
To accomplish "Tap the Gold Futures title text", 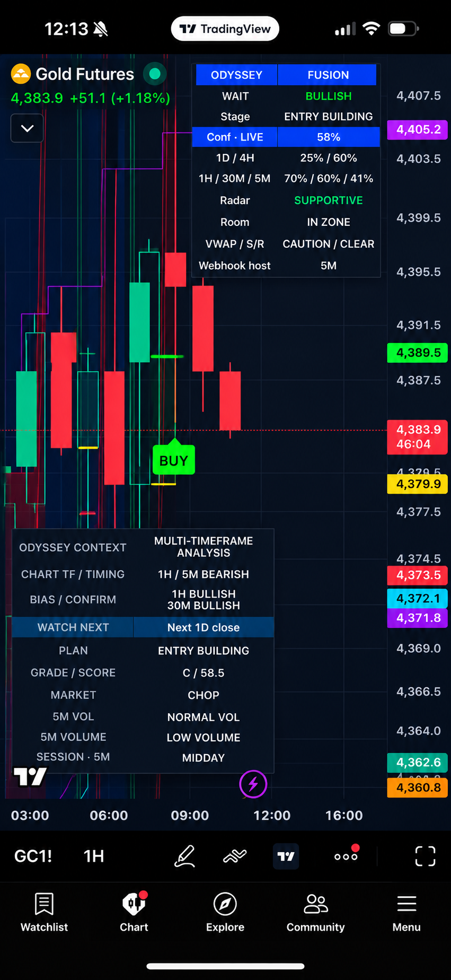I will tap(85, 74).
